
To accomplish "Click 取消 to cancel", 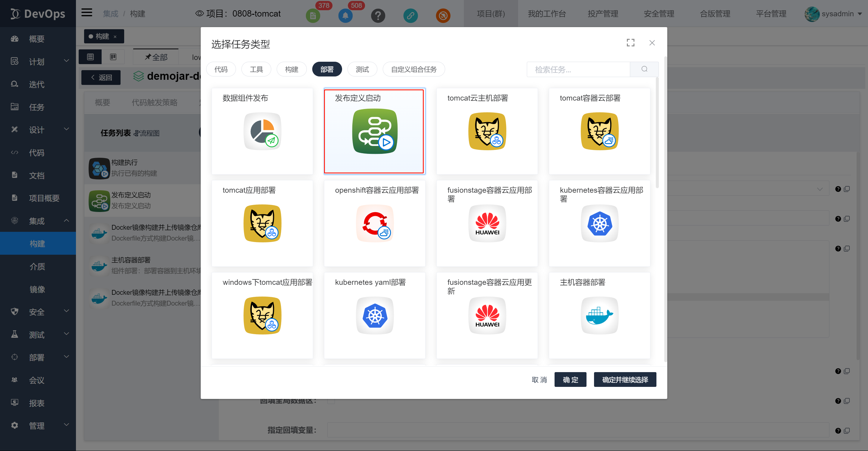I will pos(539,380).
